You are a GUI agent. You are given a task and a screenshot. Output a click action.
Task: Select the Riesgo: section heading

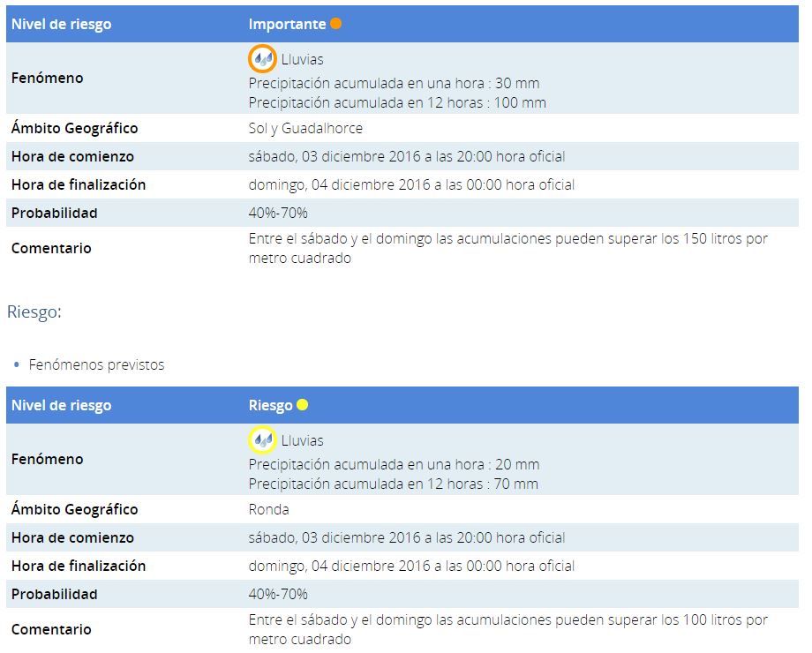click(34, 311)
